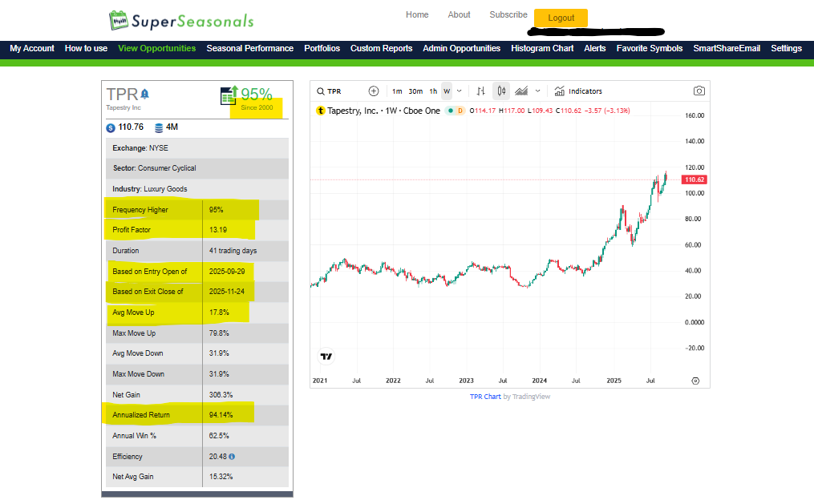Switch chart to 1h interval
The width and height of the screenshot is (814, 504).
pyautogui.click(x=433, y=91)
